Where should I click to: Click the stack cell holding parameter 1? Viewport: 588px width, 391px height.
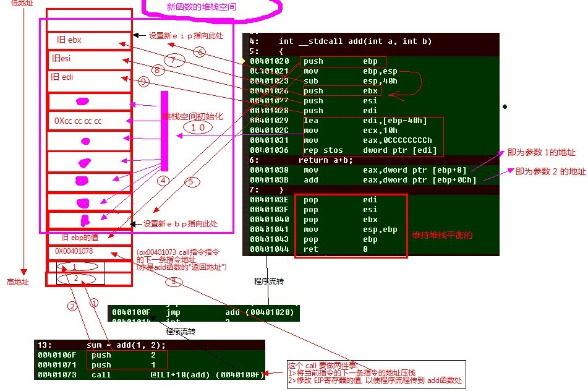tap(89, 267)
